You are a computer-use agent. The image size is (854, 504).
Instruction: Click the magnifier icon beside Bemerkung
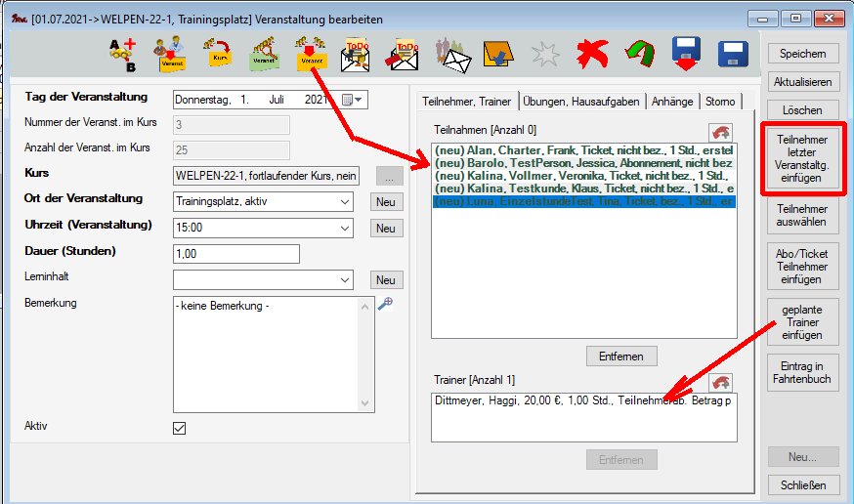[x=385, y=304]
